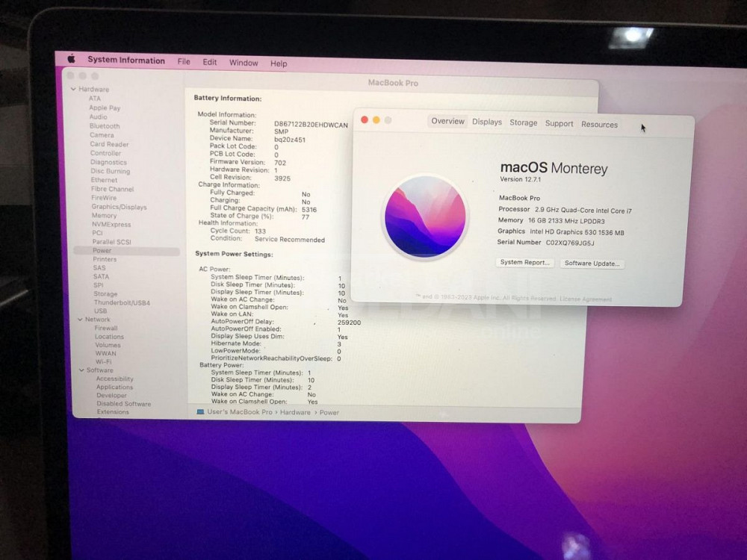Open the Window menu

[244, 63]
